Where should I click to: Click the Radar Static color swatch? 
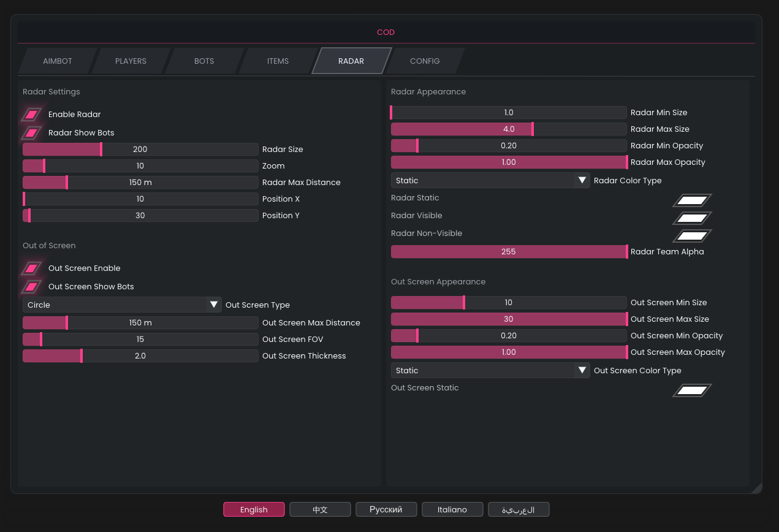pyautogui.click(x=692, y=200)
